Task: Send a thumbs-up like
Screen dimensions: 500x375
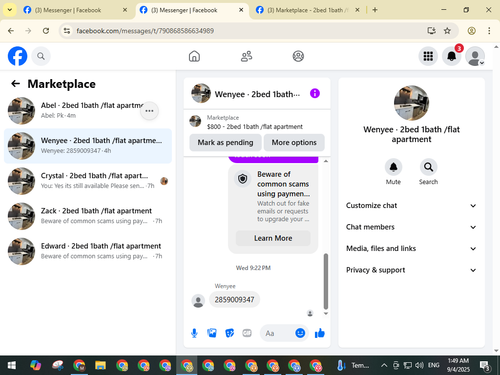Action: (320, 333)
